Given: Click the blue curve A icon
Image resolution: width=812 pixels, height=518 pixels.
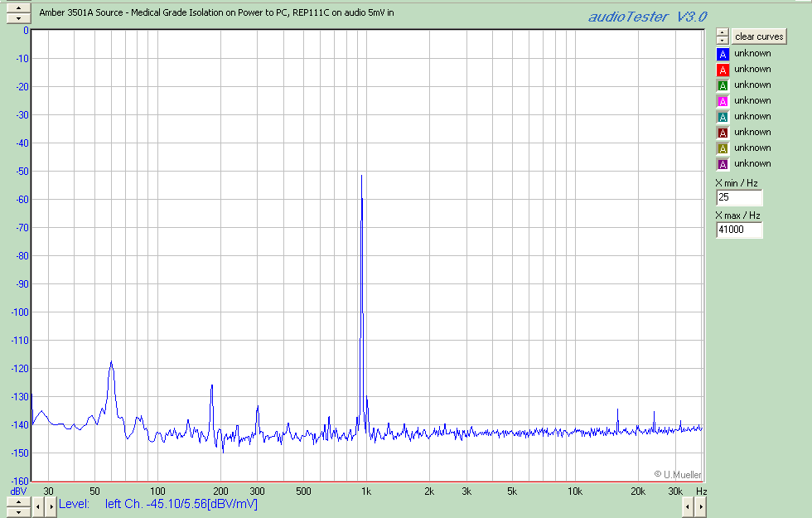Looking at the screenshot, I should (x=723, y=54).
